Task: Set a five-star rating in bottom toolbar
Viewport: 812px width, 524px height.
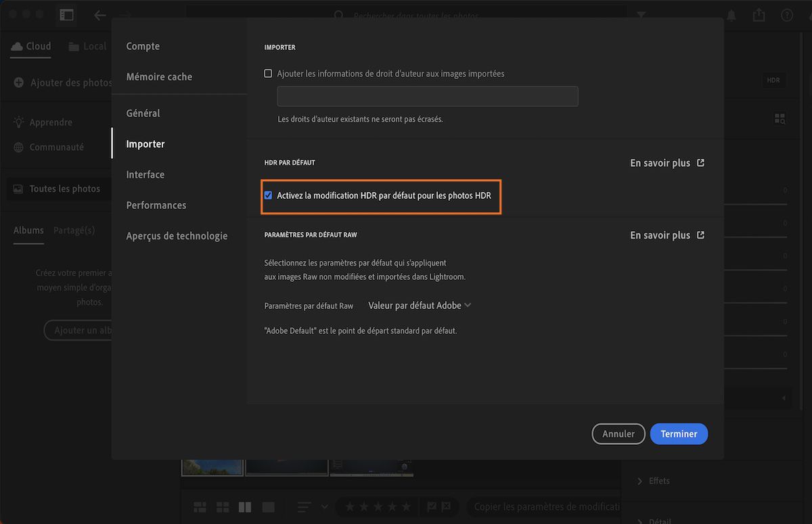Action: click(x=406, y=506)
